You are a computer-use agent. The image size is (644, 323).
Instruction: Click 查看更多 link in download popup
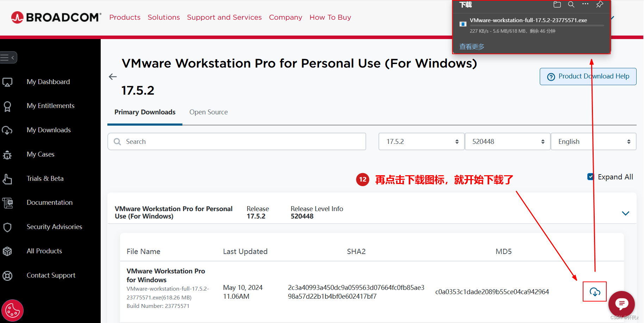click(x=471, y=46)
